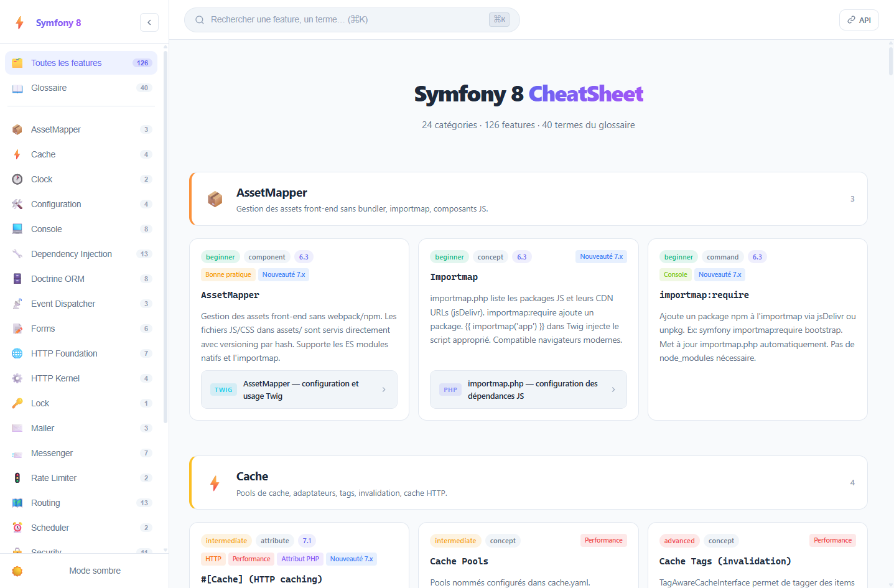Click Attribut PHP tag on #[Cache] card

tap(300, 559)
